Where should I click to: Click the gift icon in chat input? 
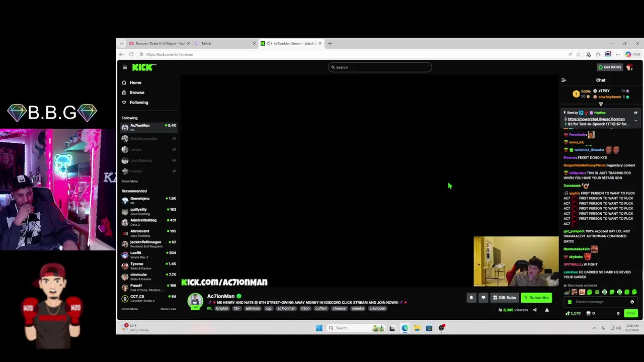tap(570, 302)
